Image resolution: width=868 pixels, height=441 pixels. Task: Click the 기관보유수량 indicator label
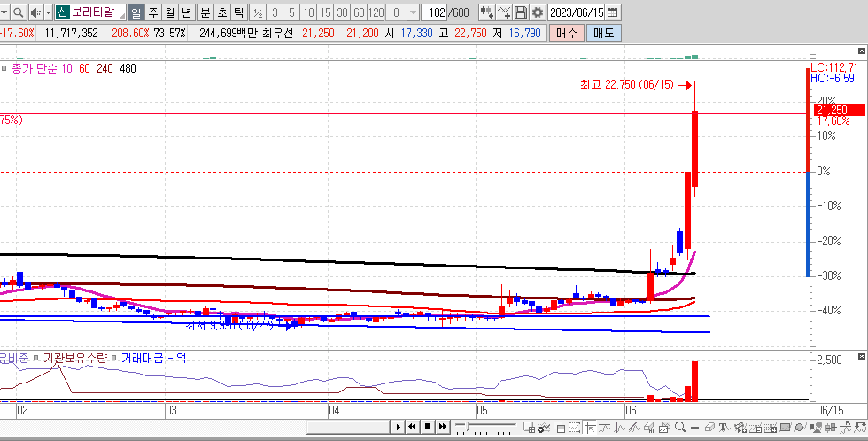(x=74, y=358)
